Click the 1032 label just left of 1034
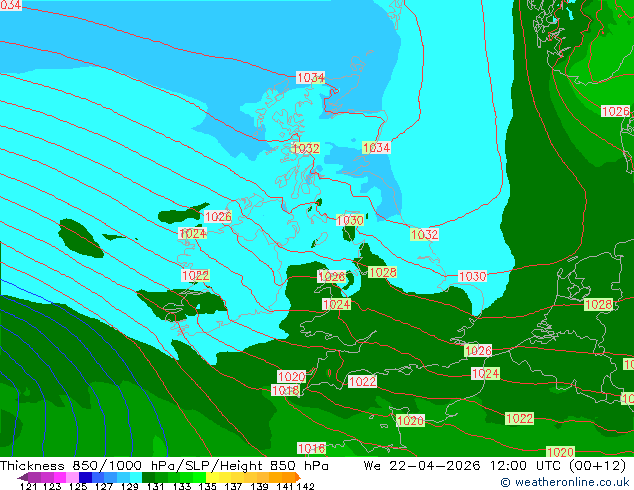The image size is (634, 490). [x=306, y=148]
